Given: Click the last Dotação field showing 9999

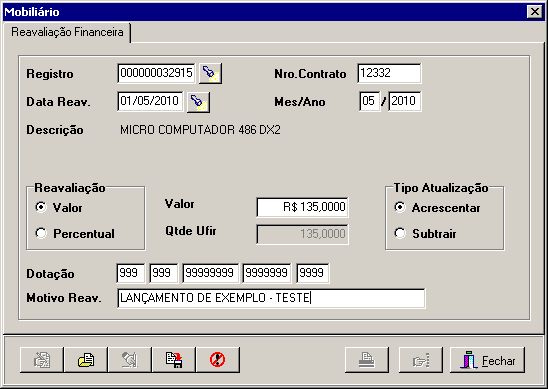Looking at the screenshot, I should click(x=313, y=273).
